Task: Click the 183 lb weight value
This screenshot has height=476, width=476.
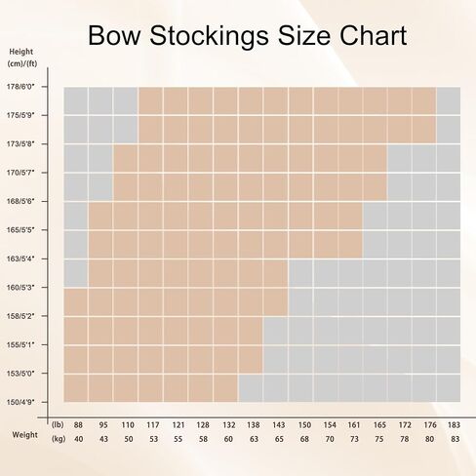Action: [454, 425]
